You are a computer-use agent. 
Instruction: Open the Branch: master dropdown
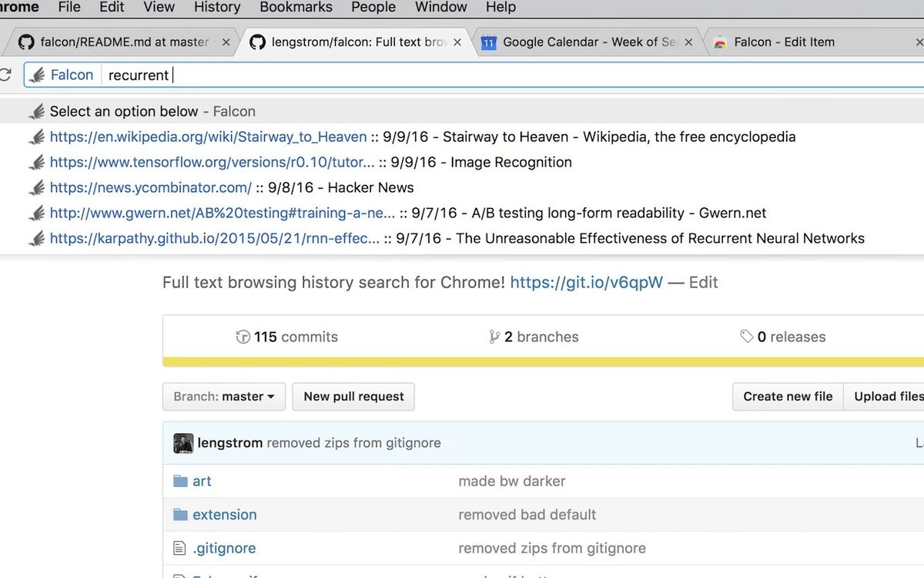223,396
